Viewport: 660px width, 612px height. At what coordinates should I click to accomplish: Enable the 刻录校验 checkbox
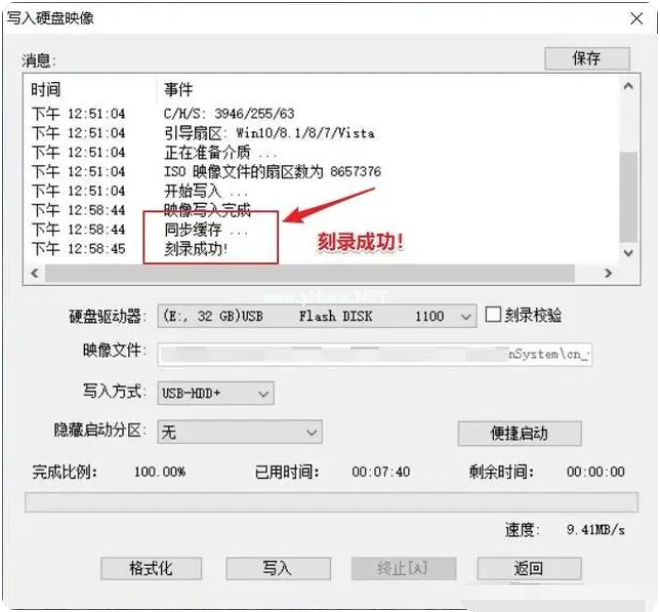(493, 315)
